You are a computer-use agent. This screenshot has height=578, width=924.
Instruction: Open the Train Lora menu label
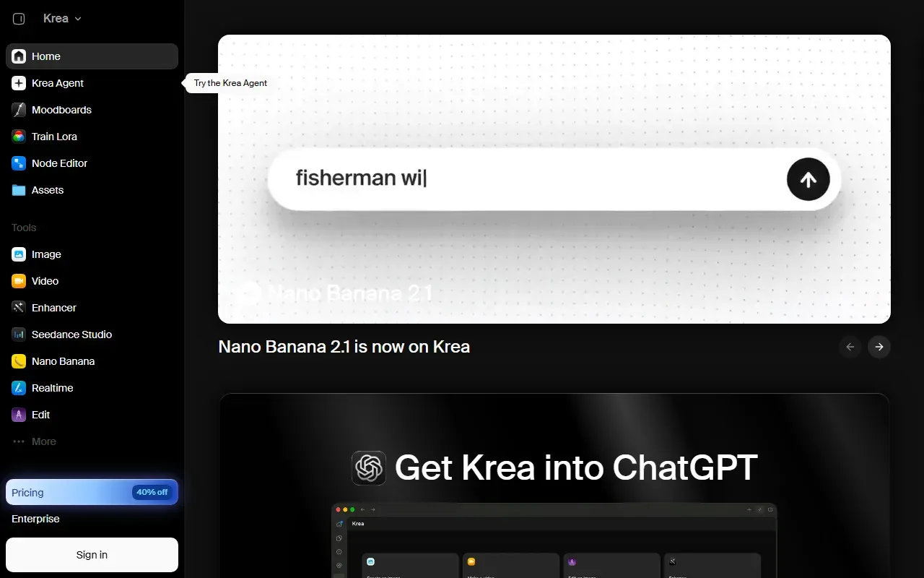(54, 137)
